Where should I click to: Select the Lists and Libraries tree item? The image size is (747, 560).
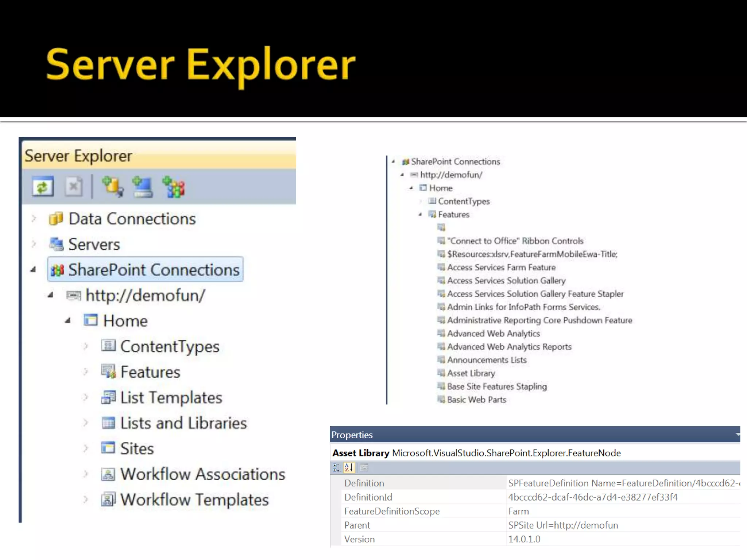(183, 423)
